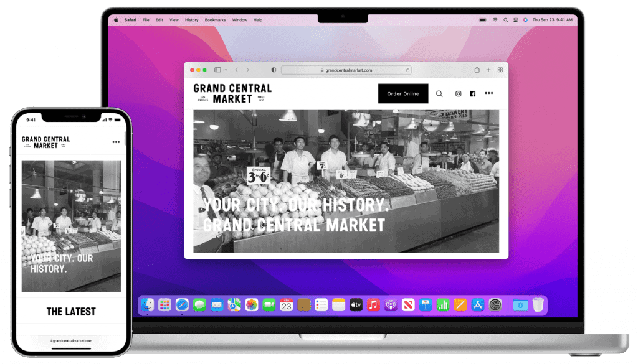The width and height of the screenshot is (638, 364).
Task: Open the Edit menu
Action: click(159, 19)
